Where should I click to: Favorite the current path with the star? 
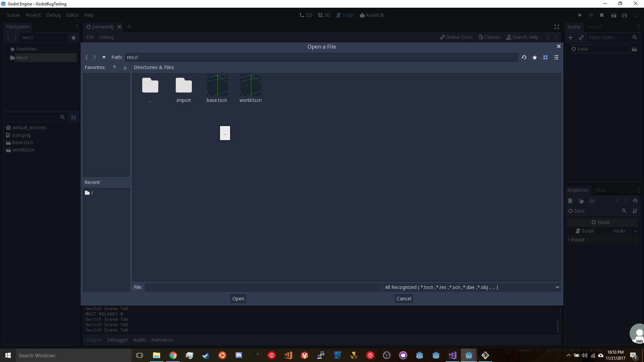[535, 57]
